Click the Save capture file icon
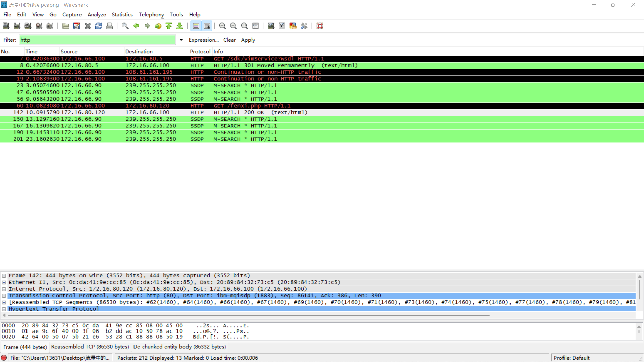 (x=76, y=26)
